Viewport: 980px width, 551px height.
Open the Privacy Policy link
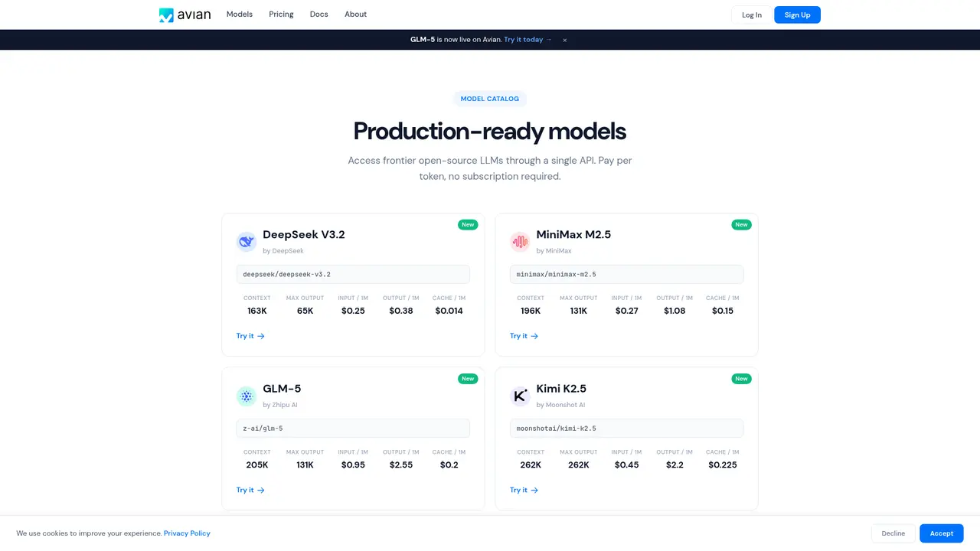click(187, 533)
